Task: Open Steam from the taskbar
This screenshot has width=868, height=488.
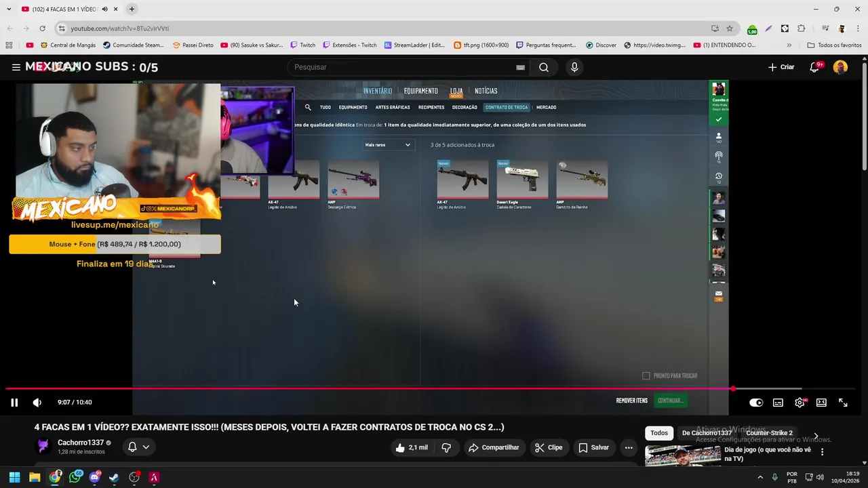Action: pyautogui.click(x=114, y=477)
